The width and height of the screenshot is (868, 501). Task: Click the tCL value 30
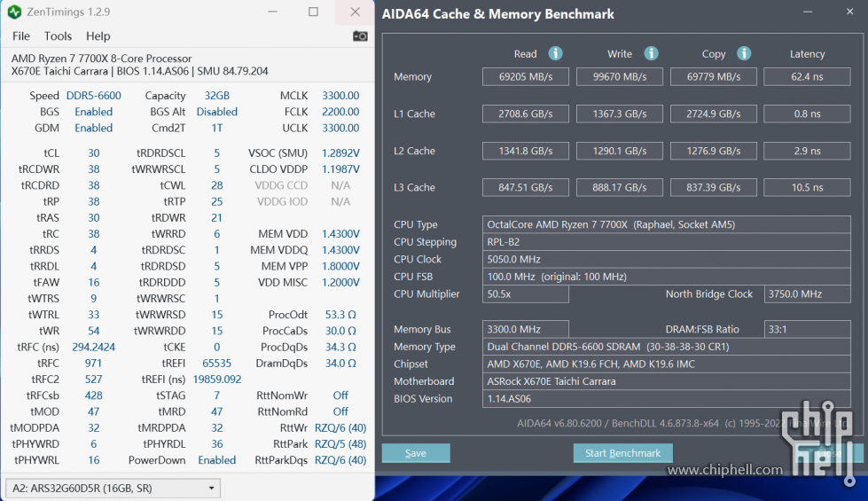coord(94,153)
